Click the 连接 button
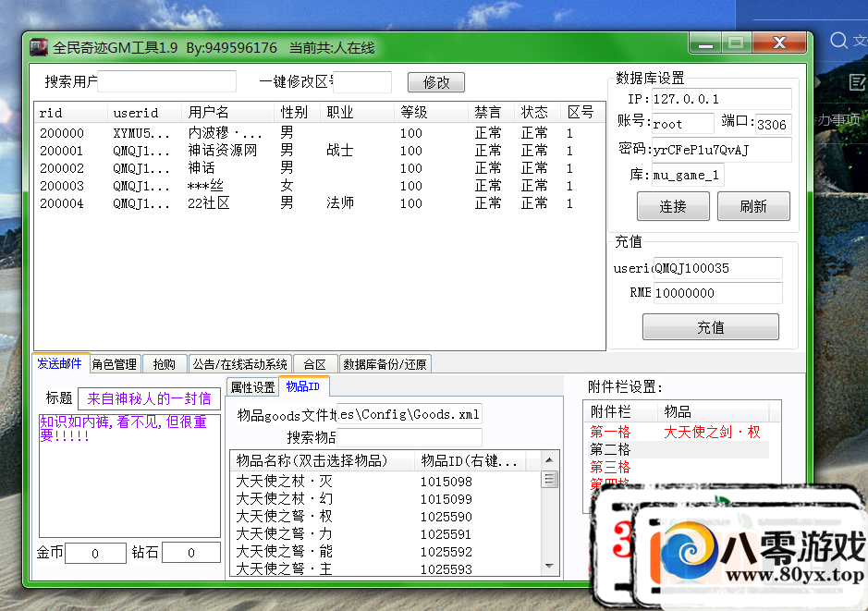 coord(673,206)
